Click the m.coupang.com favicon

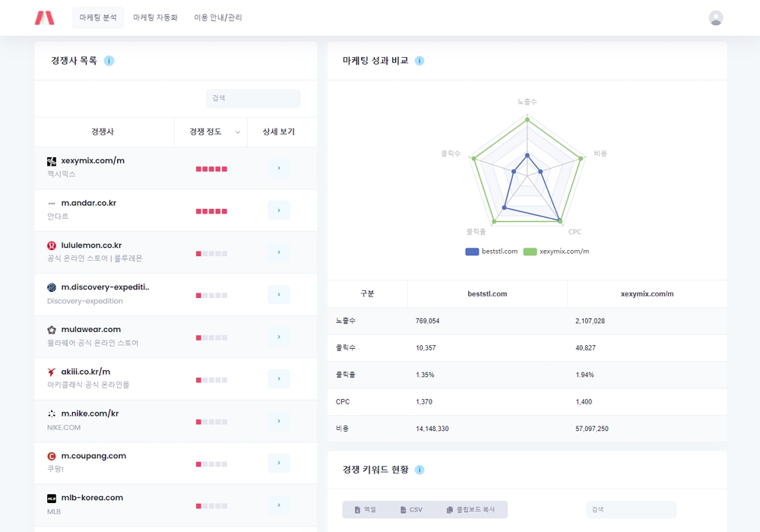(52, 456)
